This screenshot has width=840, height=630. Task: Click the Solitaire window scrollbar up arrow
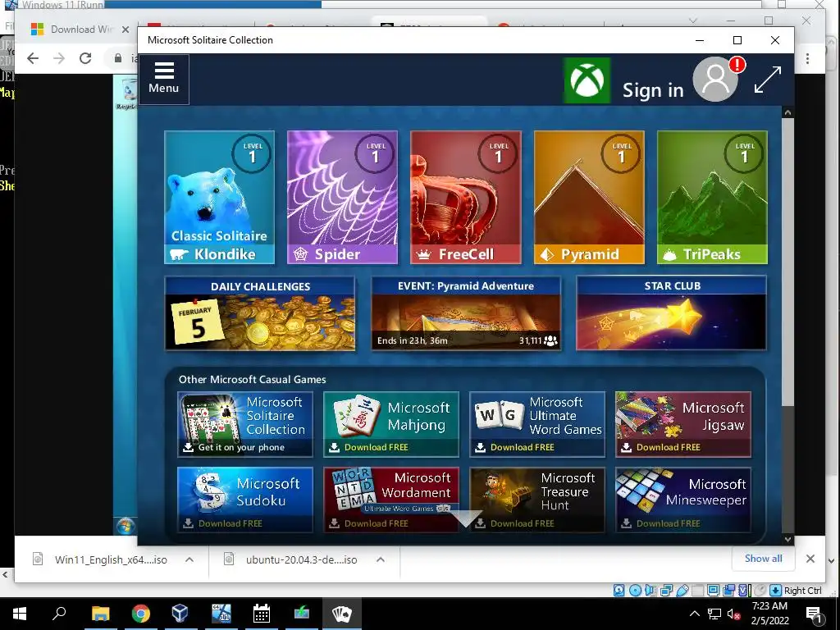click(787, 112)
